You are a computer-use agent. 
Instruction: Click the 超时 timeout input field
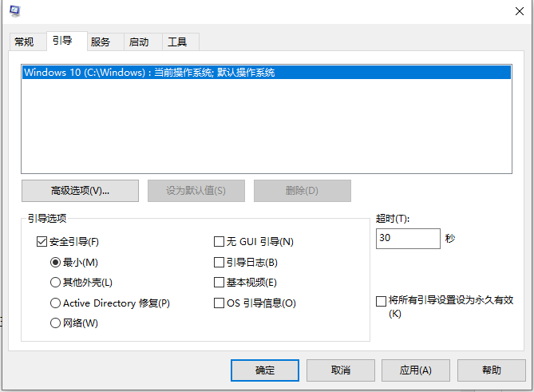click(407, 239)
